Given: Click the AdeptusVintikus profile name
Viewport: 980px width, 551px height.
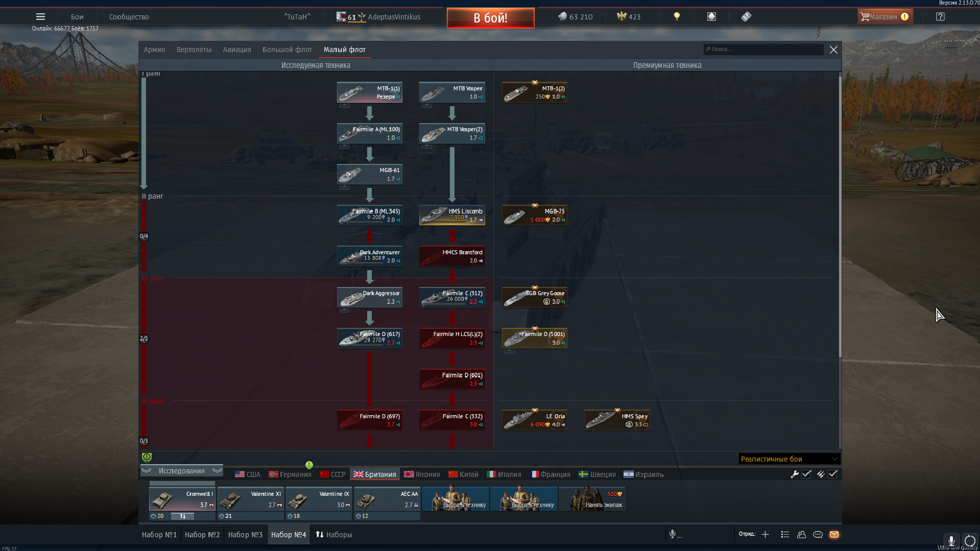Looking at the screenshot, I should [394, 17].
